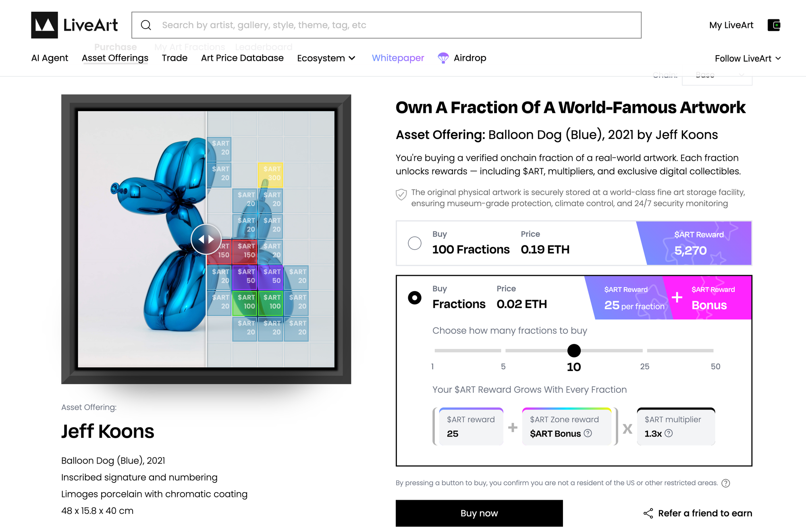The height and width of the screenshot is (532, 806).
Task: Expand the Ecosystem dropdown menu
Action: tap(326, 58)
